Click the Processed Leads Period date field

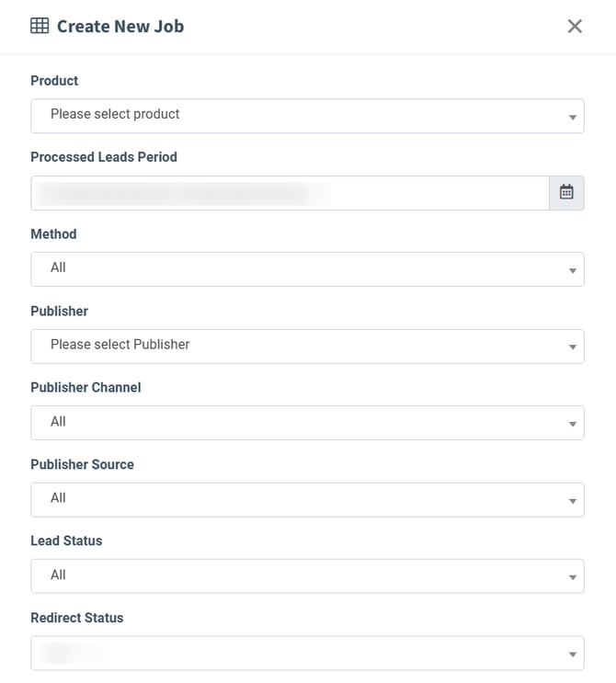coord(290,193)
